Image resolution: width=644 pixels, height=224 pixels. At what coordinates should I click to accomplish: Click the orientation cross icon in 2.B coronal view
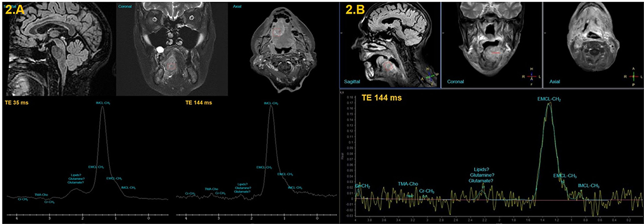click(532, 77)
